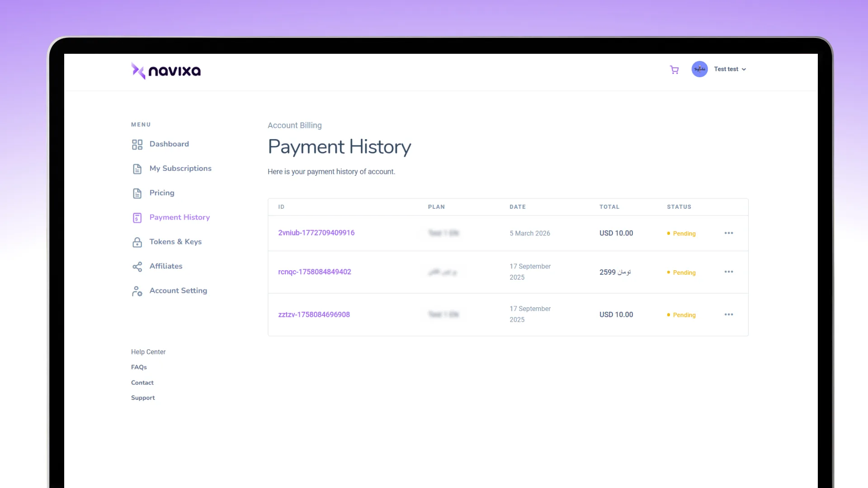Click the DATE column header
Viewport: 868px width, 488px height.
(518, 207)
